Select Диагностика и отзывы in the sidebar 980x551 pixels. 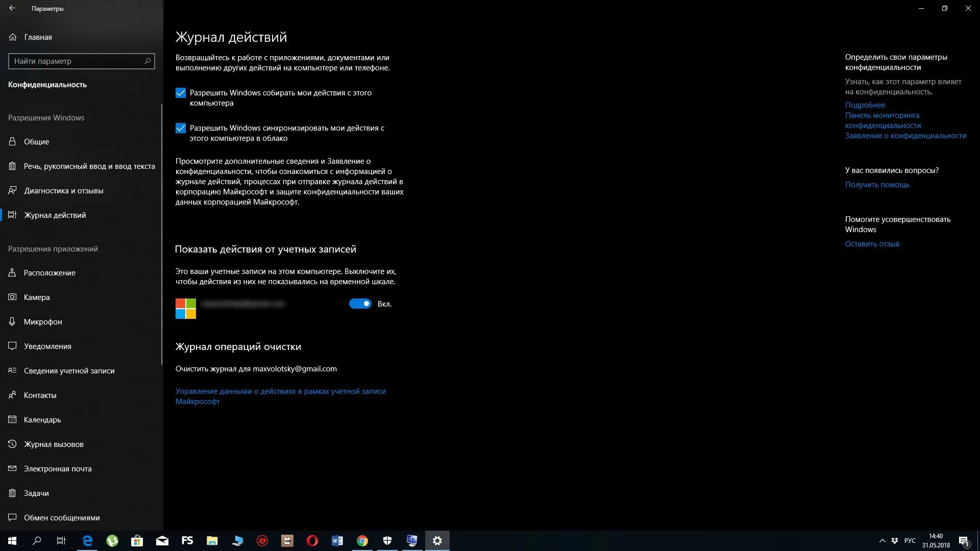click(63, 191)
